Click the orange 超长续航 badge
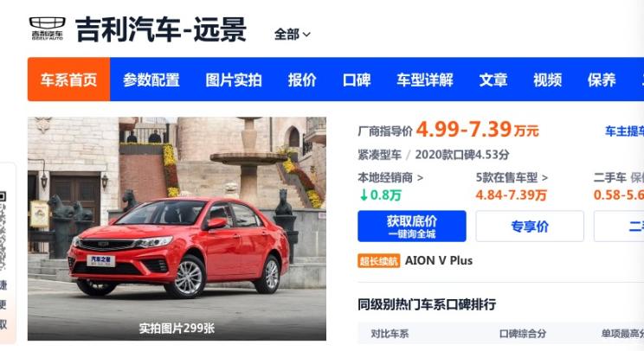The width and height of the screenshot is (644, 351). pos(378,261)
